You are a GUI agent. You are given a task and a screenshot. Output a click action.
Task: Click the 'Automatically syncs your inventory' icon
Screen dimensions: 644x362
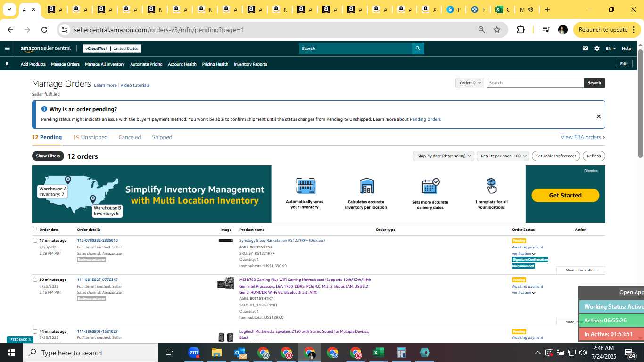(305, 186)
